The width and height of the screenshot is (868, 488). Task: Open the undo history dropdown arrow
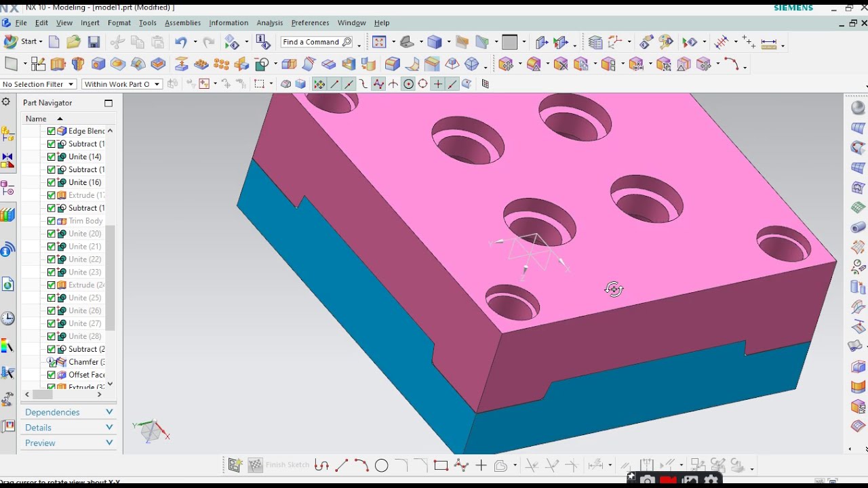[195, 42]
